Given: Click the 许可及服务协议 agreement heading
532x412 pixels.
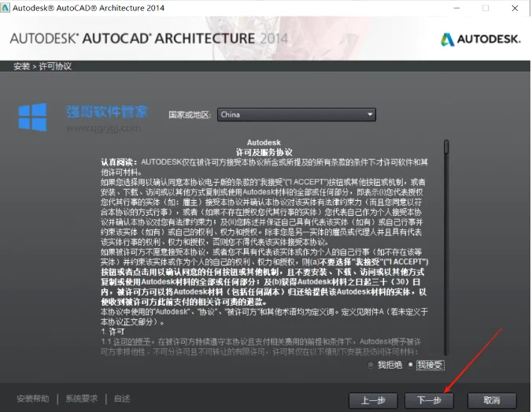Looking at the screenshot, I should coord(264,152).
